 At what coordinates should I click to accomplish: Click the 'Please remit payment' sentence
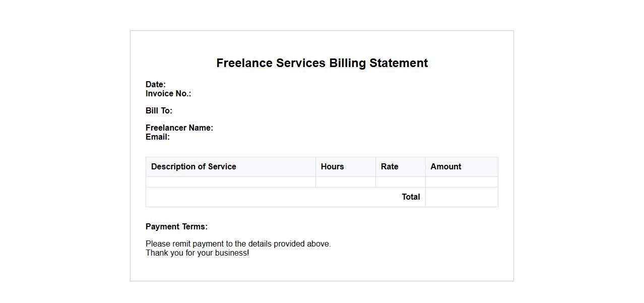pyautogui.click(x=238, y=244)
